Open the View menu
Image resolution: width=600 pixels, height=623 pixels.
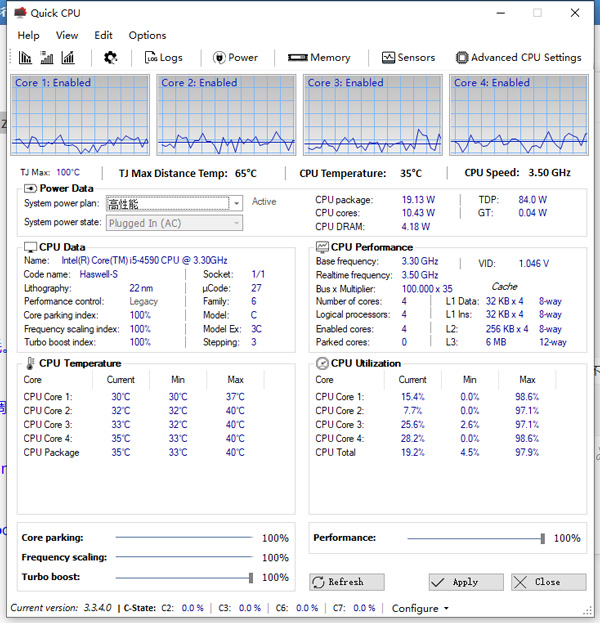click(67, 35)
